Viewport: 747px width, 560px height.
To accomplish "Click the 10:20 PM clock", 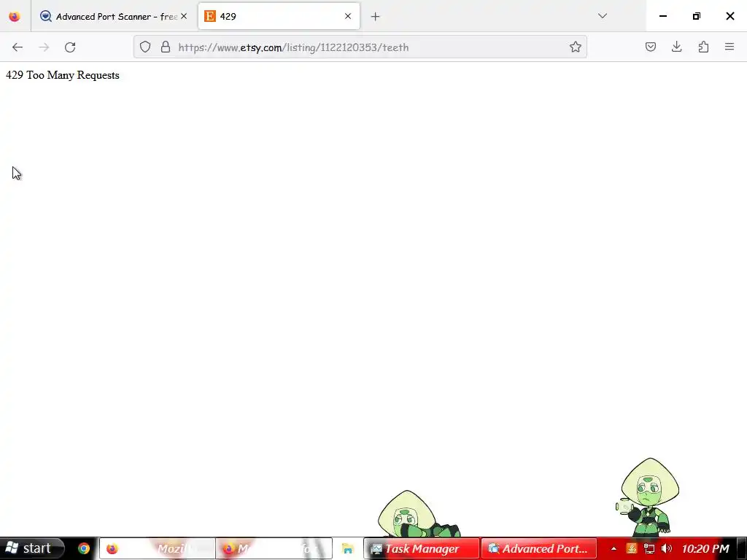I will tap(705, 549).
